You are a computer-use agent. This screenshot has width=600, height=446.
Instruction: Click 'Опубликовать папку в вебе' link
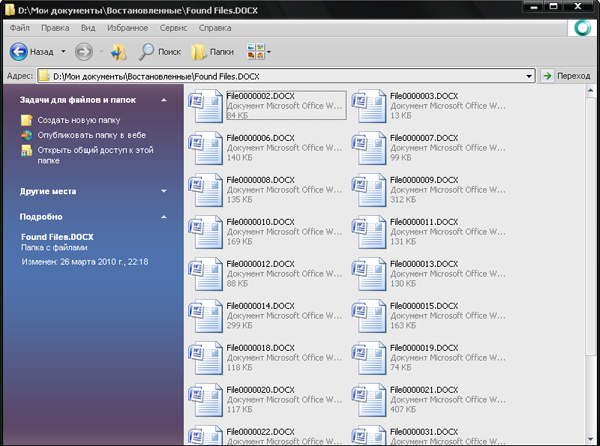(x=91, y=135)
